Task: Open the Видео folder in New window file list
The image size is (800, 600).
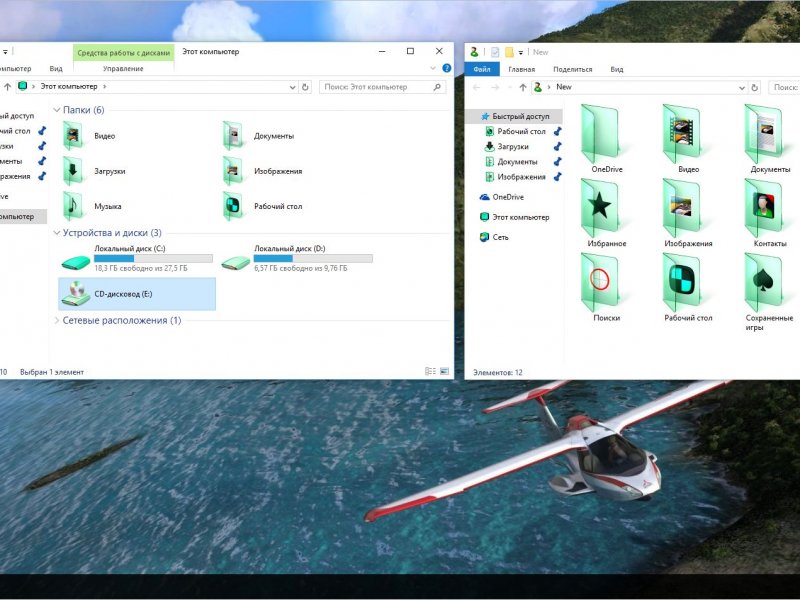Action: (688, 139)
